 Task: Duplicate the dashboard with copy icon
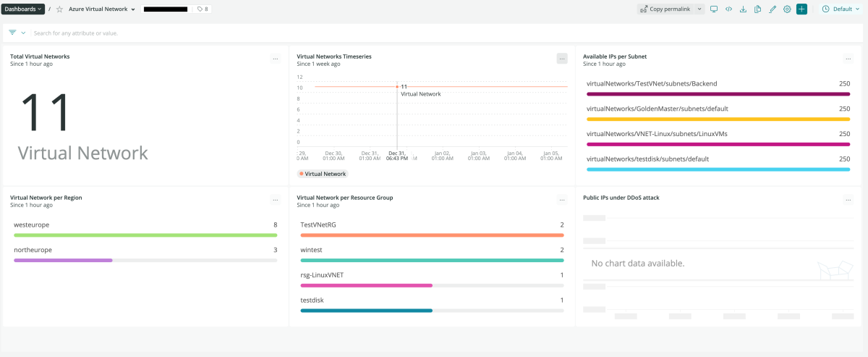click(x=757, y=9)
